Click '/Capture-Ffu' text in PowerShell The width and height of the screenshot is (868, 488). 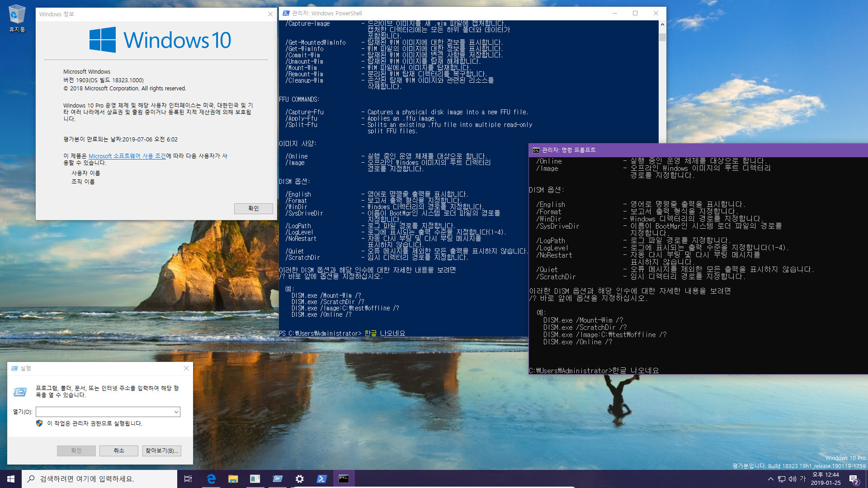pos(305,112)
